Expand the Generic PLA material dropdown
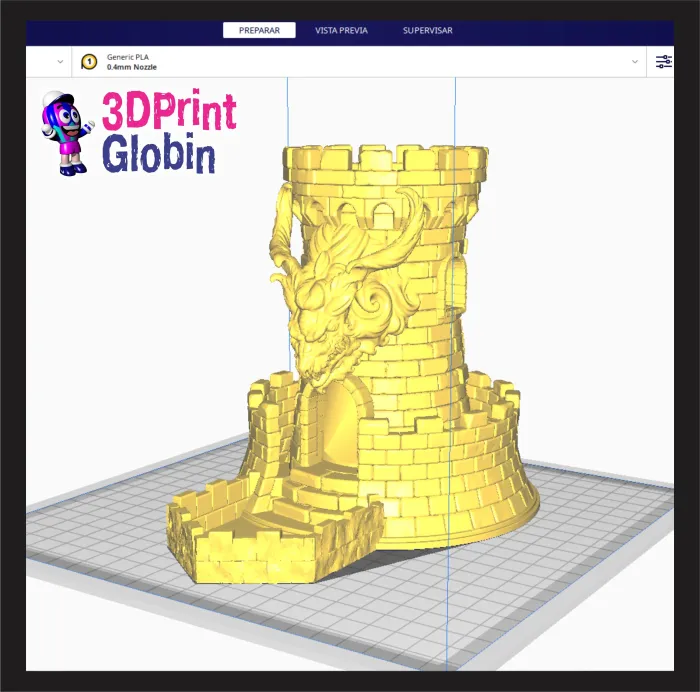The height and width of the screenshot is (692, 700). tap(635, 62)
